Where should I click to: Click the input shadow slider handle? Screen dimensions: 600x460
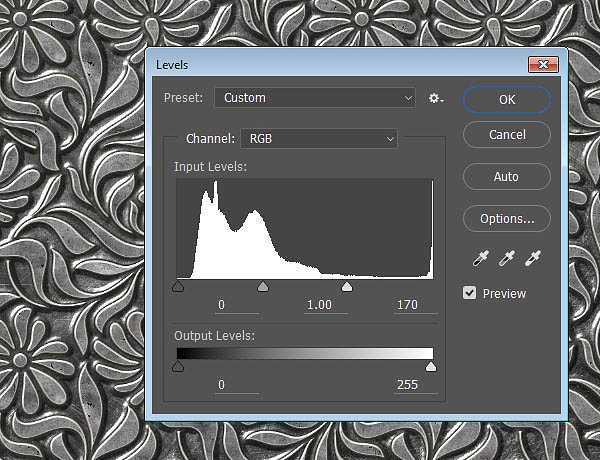[178, 287]
